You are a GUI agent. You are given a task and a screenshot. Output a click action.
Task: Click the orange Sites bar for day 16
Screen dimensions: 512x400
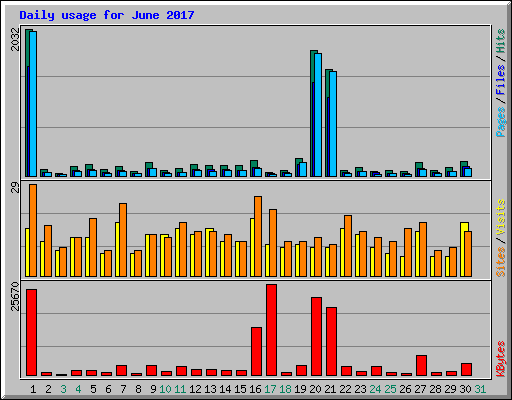click(x=258, y=236)
